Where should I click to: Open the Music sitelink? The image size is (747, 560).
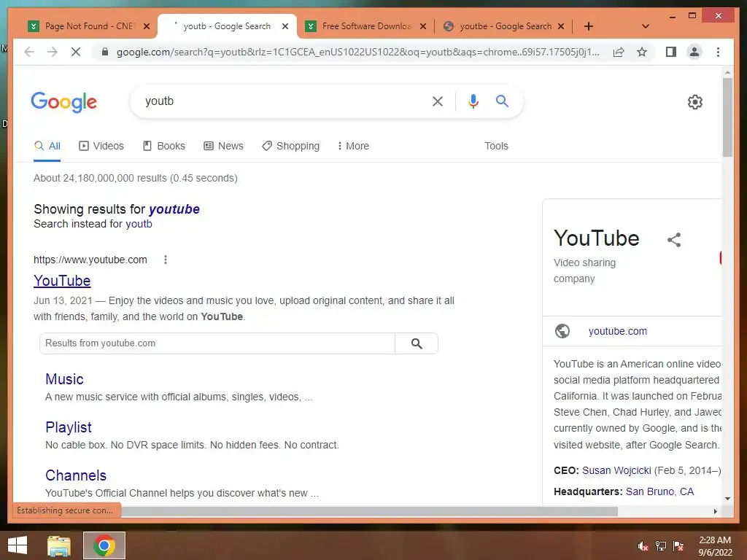coord(64,379)
